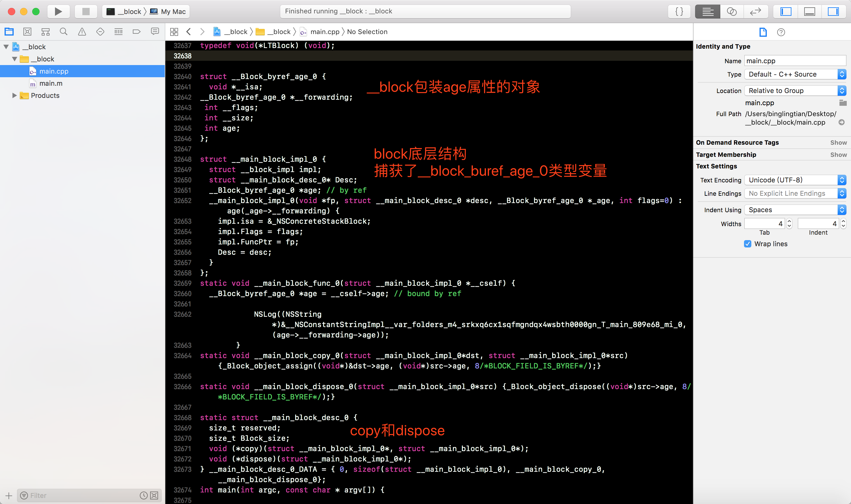Viewport: 851px width, 504px height.
Task: Choose the My Mac run destination
Action: [168, 12]
